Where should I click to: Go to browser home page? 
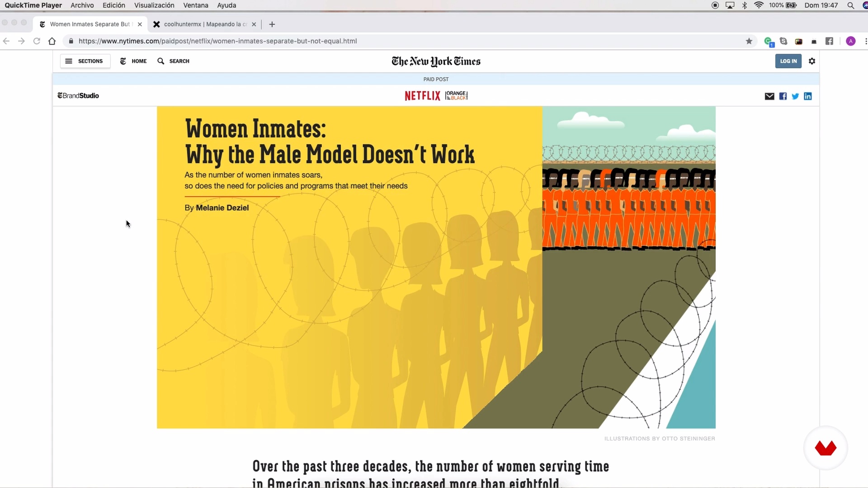pyautogui.click(x=52, y=41)
